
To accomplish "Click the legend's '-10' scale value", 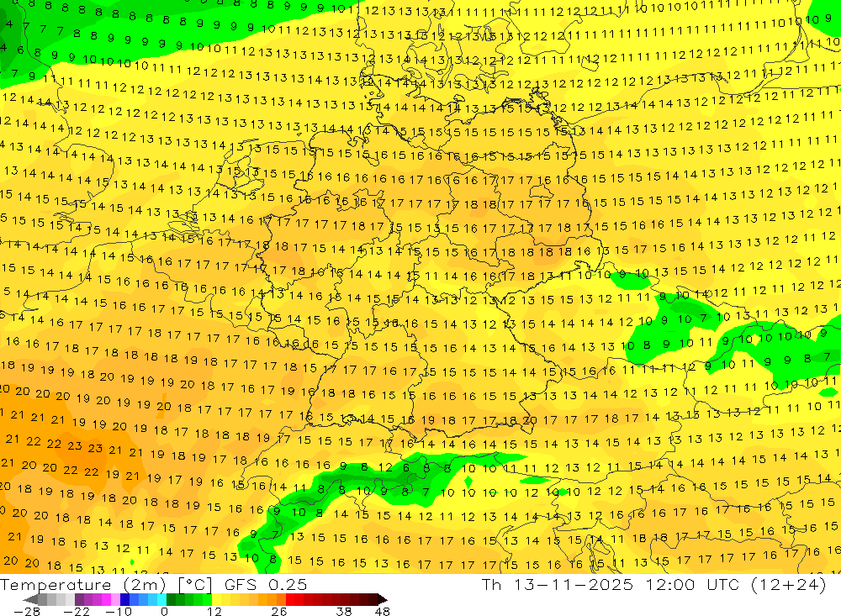I will pos(119,612).
